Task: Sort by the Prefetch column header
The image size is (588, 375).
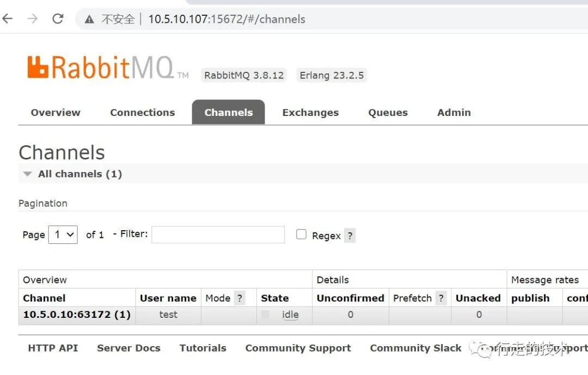Action: click(413, 298)
